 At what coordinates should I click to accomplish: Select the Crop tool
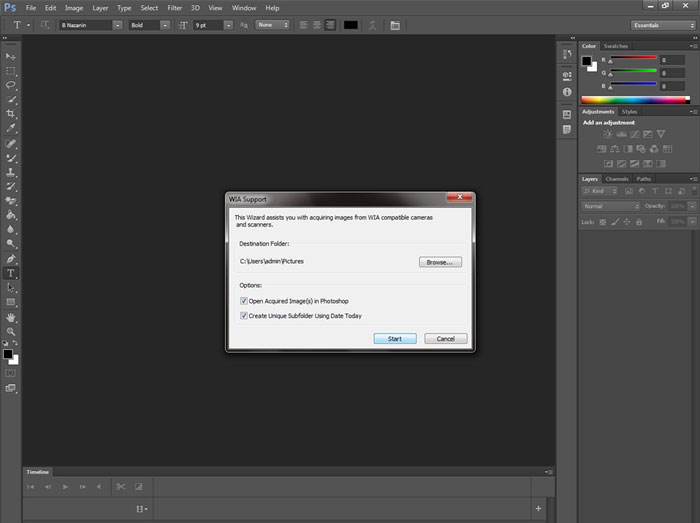click(11, 113)
